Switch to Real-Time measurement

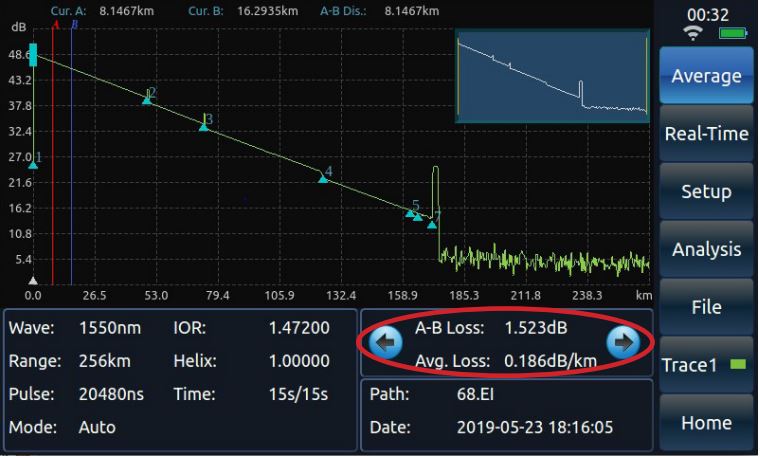pos(706,133)
